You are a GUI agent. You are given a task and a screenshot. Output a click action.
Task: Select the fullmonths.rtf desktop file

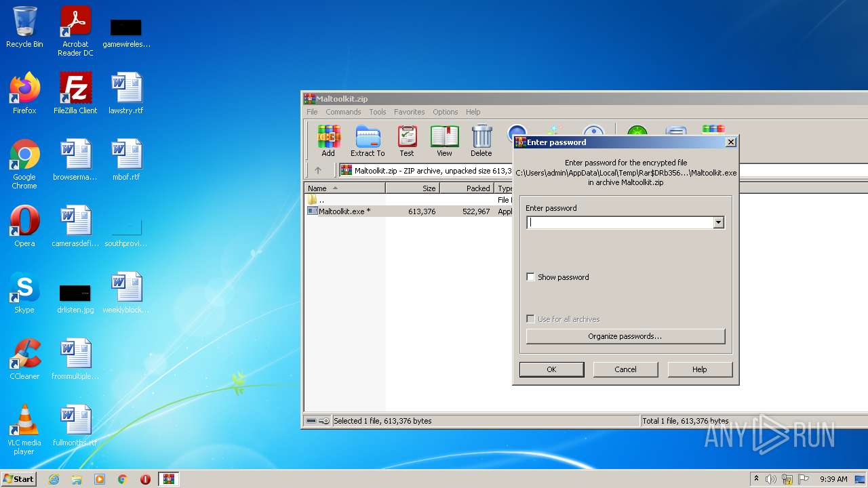pos(75,426)
